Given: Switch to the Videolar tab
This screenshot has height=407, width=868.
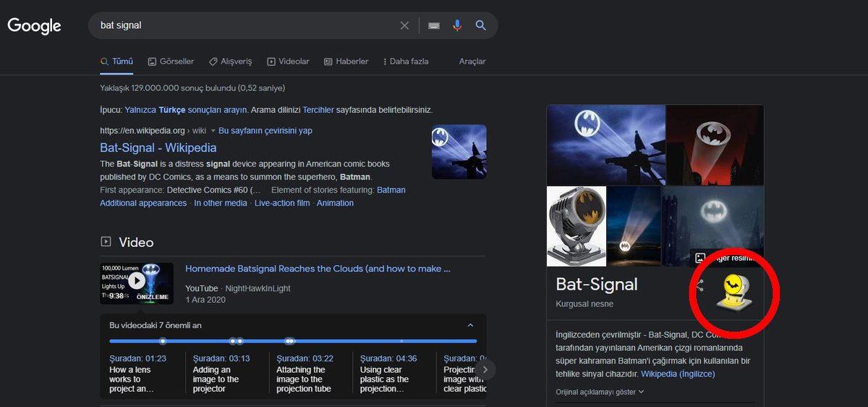Looking at the screenshot, I should click(288, 62).
